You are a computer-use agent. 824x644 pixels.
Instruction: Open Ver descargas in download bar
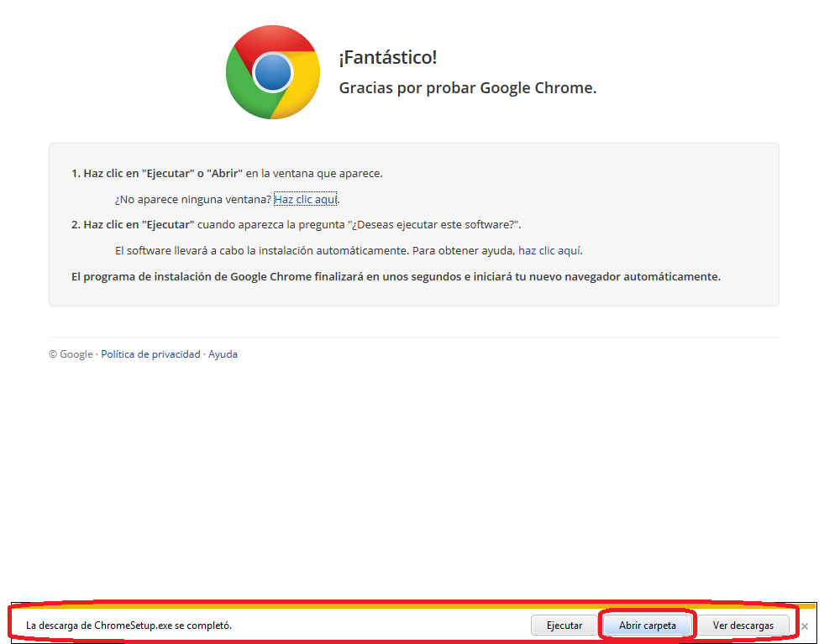pos(743,626)
